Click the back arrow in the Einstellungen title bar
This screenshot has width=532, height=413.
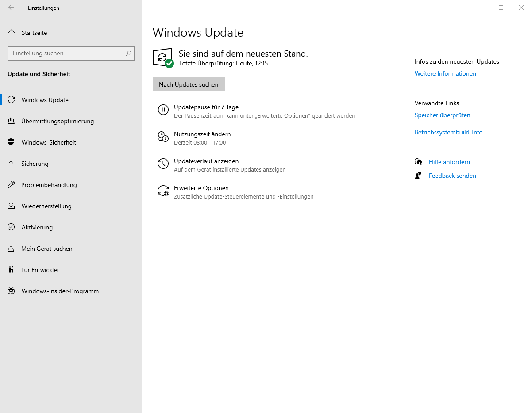(x=11, y=8)
